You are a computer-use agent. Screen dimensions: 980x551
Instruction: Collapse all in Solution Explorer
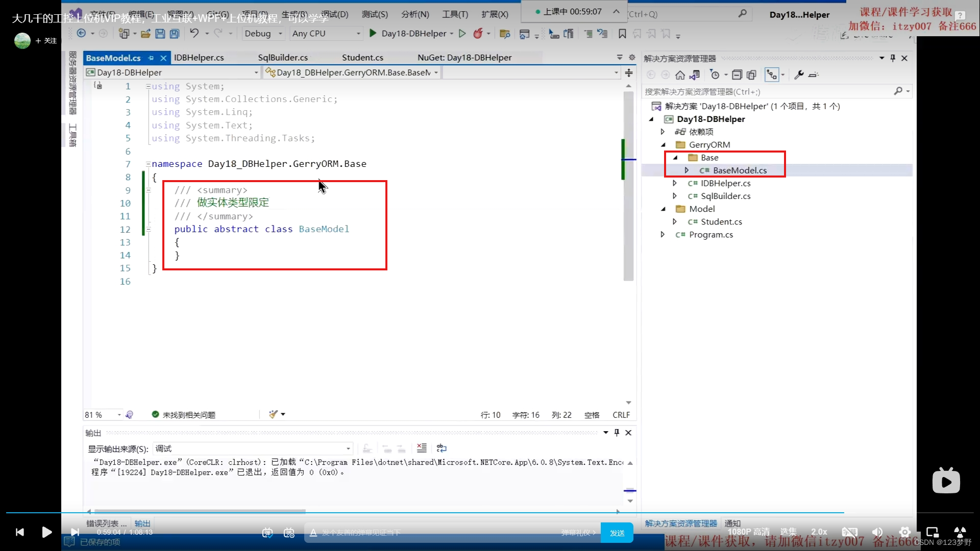click(x=737, y=75)
